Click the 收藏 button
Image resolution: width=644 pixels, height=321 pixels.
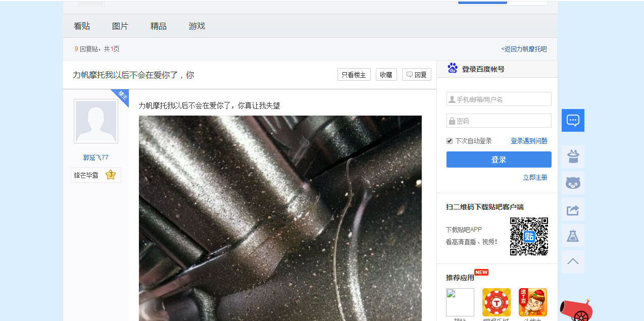click(386, 75)
